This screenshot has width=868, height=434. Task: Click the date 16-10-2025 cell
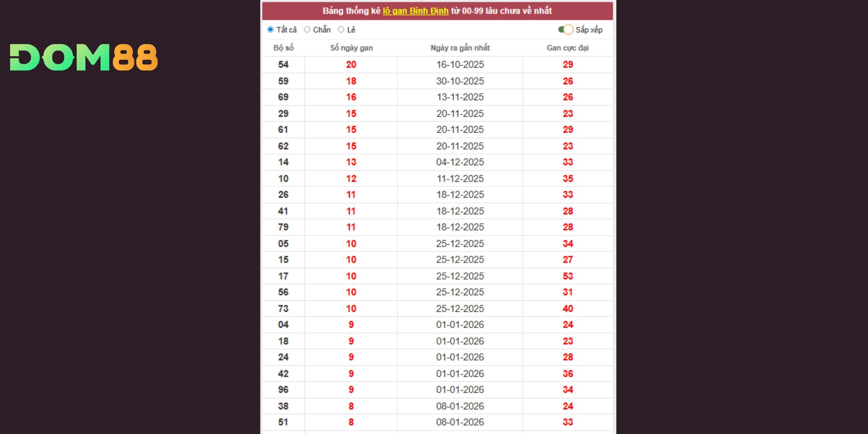pyautogui.click(x=460, y=65)
